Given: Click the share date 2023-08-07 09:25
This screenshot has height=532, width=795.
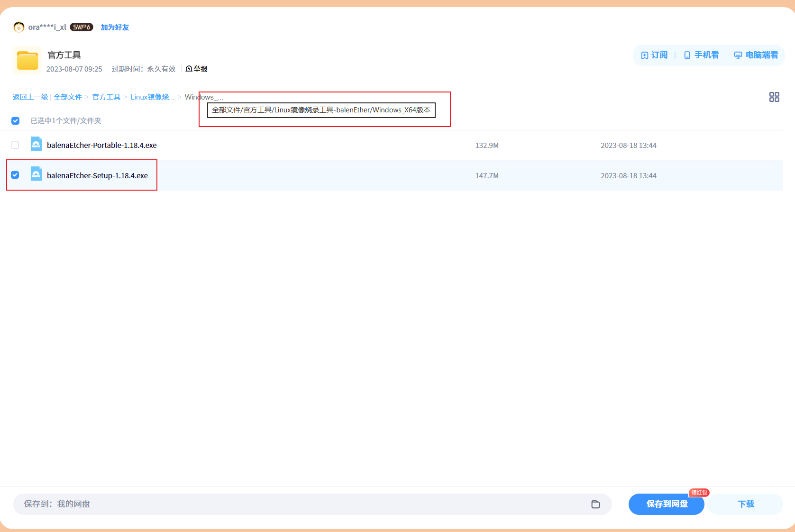Looking at the screenshot, I should (74, 69).
